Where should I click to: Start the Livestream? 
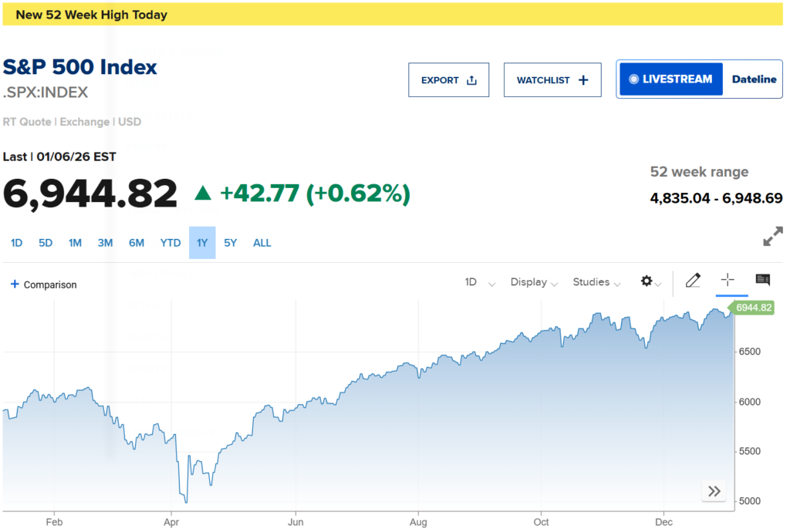tap(670, 79)
